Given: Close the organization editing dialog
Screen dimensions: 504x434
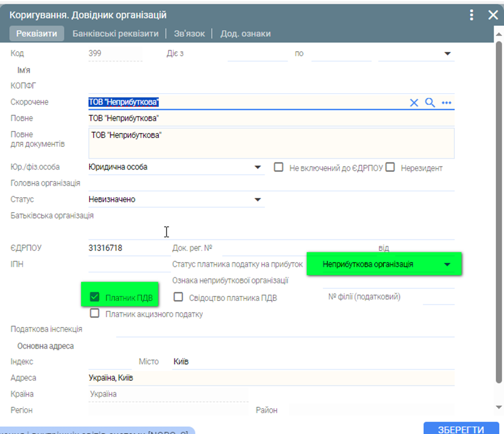Looking at the screenshot, I should pyautogui.click(x=493, y=15).
